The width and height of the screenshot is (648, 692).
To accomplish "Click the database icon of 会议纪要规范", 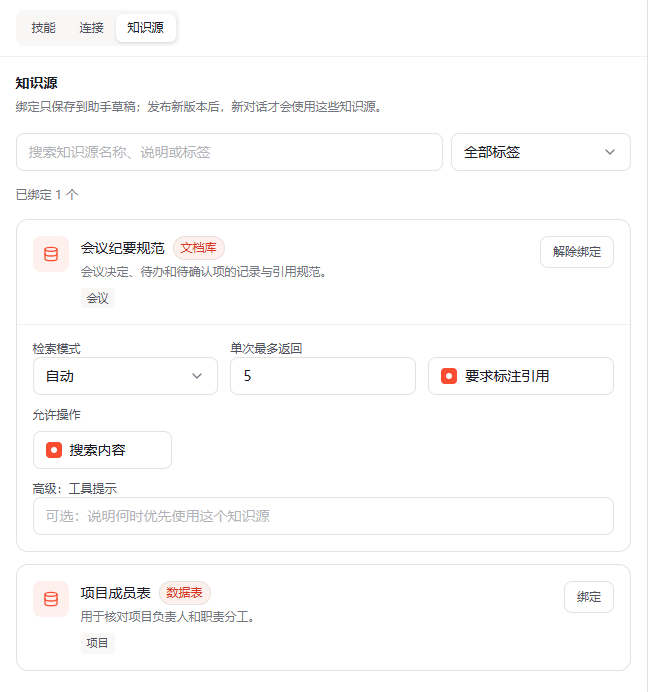I will [51, 254].
